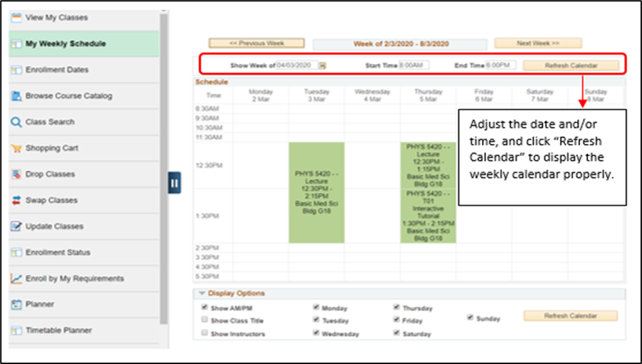This screenshot has width=642, height=364.
Task: Enable the Show Instructors checkbox
Action: [204, 333]
